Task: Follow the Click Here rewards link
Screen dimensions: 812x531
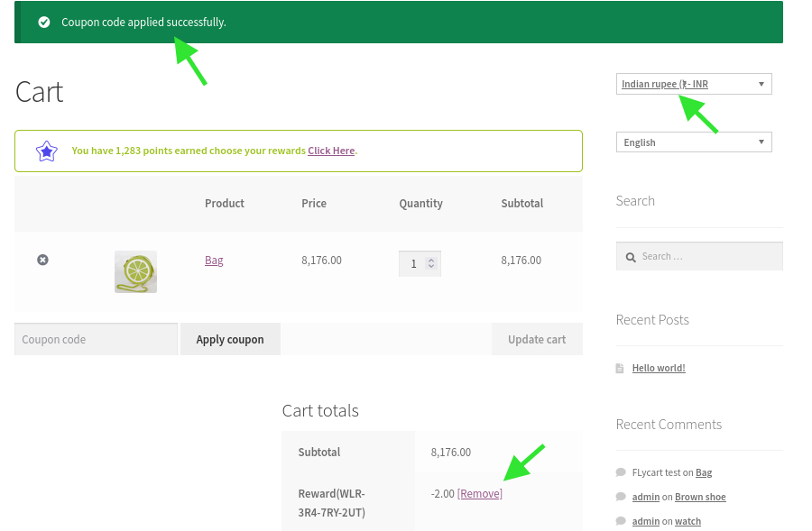Action: [331, 151]
